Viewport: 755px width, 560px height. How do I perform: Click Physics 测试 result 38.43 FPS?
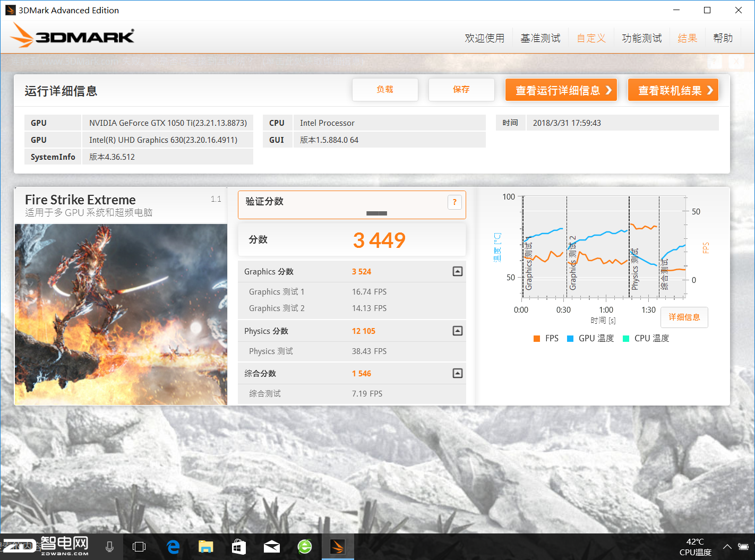(x=369, y=351)
